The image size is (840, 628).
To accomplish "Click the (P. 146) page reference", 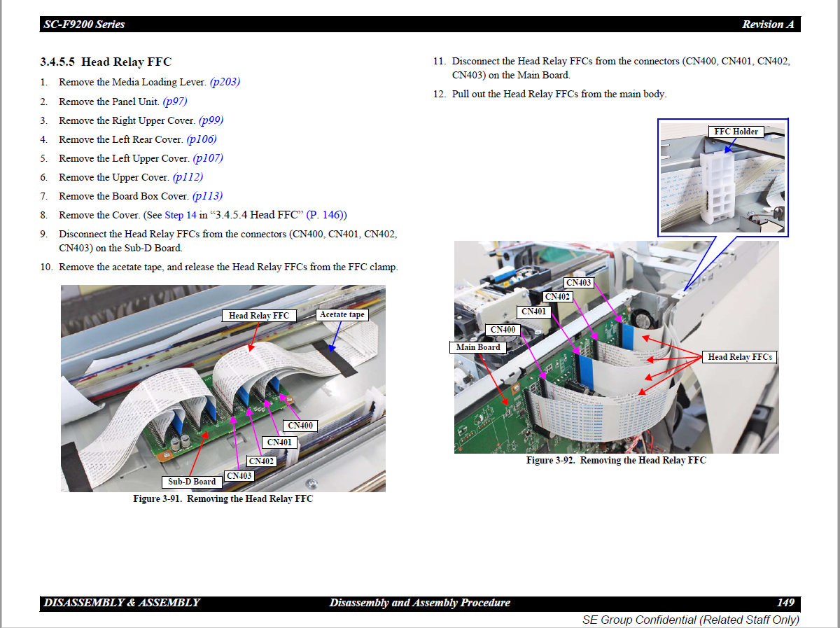I will 326,215.
